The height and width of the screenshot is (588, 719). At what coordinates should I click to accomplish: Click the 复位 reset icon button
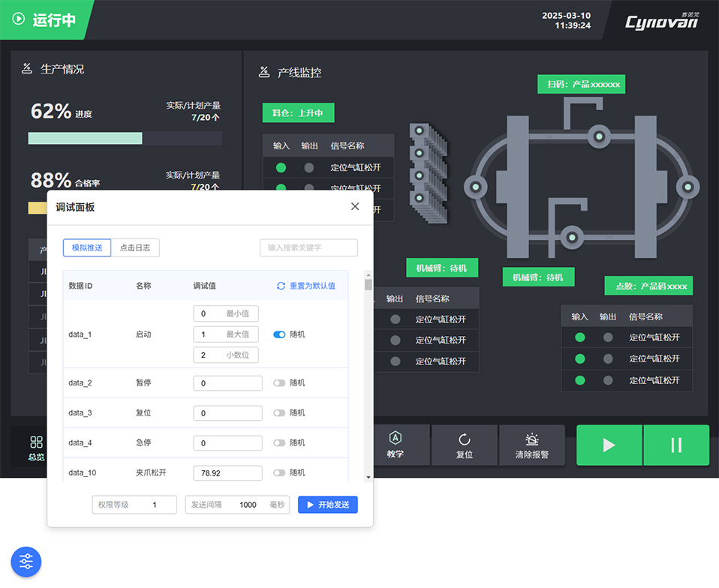coord(464,445)
